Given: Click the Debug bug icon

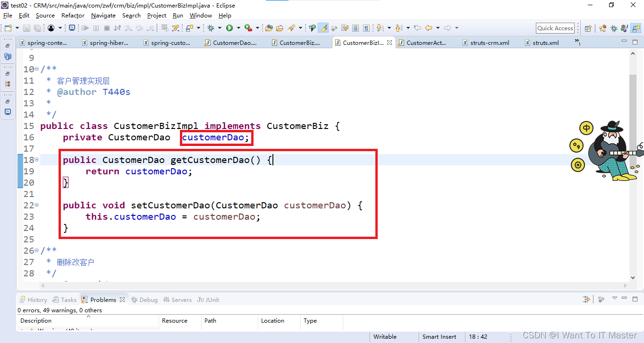Looking at the screenshot, I should point(211,28).
